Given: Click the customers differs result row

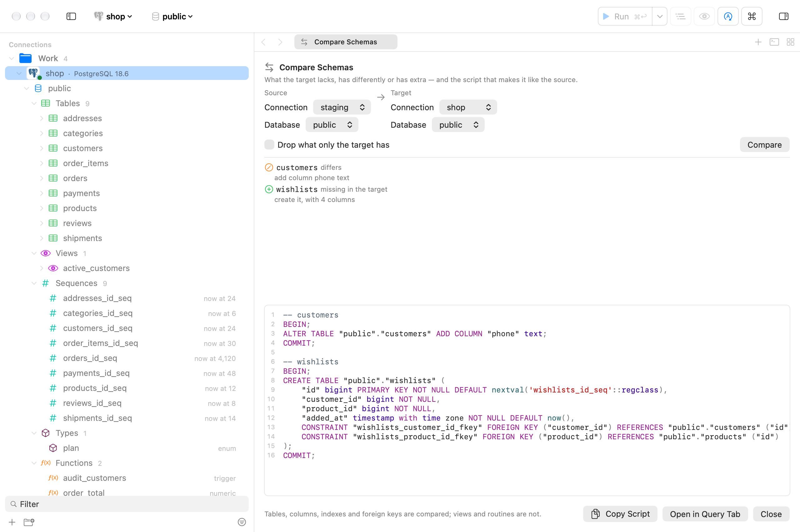Looking at the screenshot, I should pyautogui.click(x=527, y=172).
